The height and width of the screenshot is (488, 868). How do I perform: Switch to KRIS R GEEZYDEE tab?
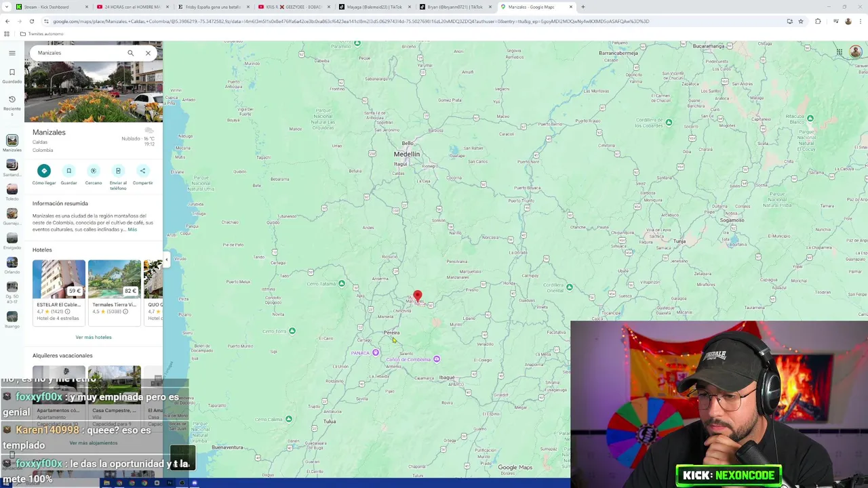click(294, 7)
